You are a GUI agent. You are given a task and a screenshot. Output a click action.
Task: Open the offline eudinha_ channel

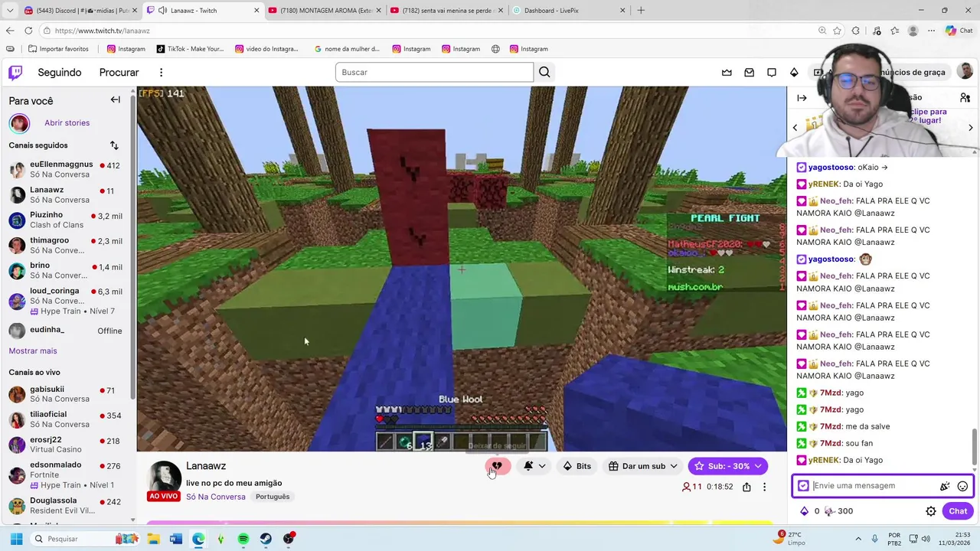click(x=65, y=331)
